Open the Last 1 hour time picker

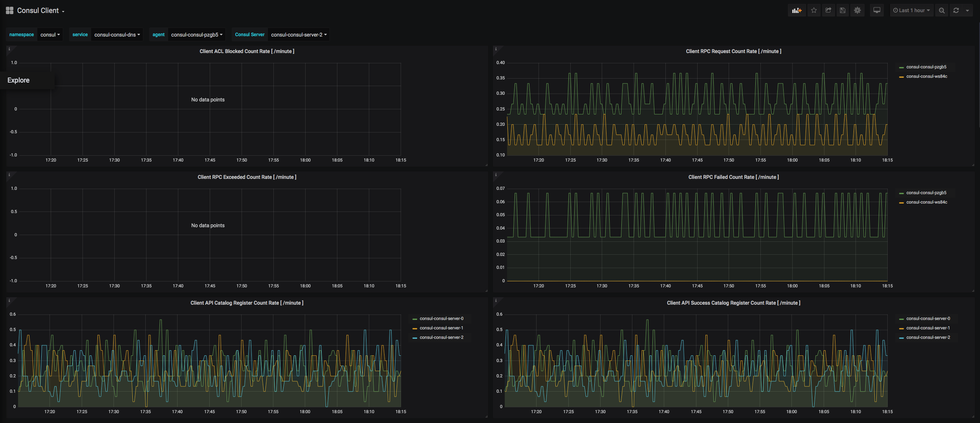click(x=911, y=11)
